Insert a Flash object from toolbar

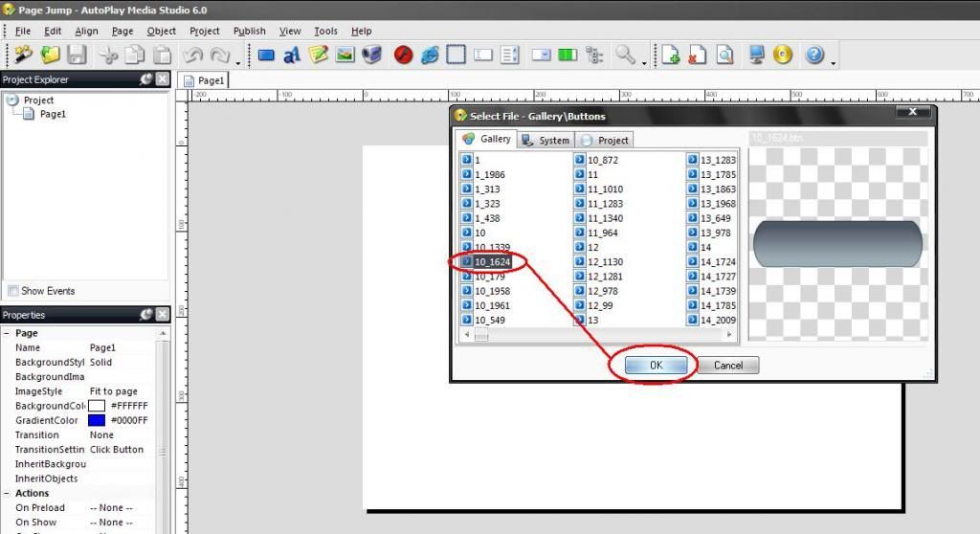click(x=403, y=56)
